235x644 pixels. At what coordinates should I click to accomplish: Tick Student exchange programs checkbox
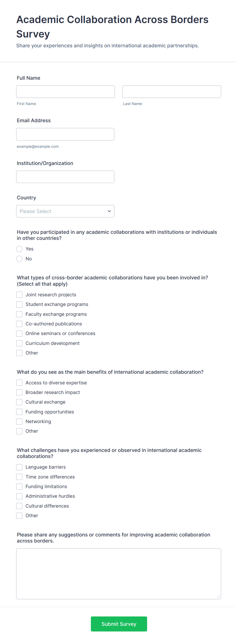(19, 304)
